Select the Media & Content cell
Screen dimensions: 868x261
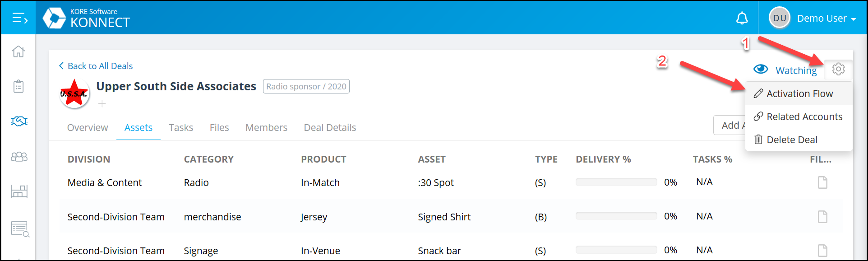click(x=105, y=182)
